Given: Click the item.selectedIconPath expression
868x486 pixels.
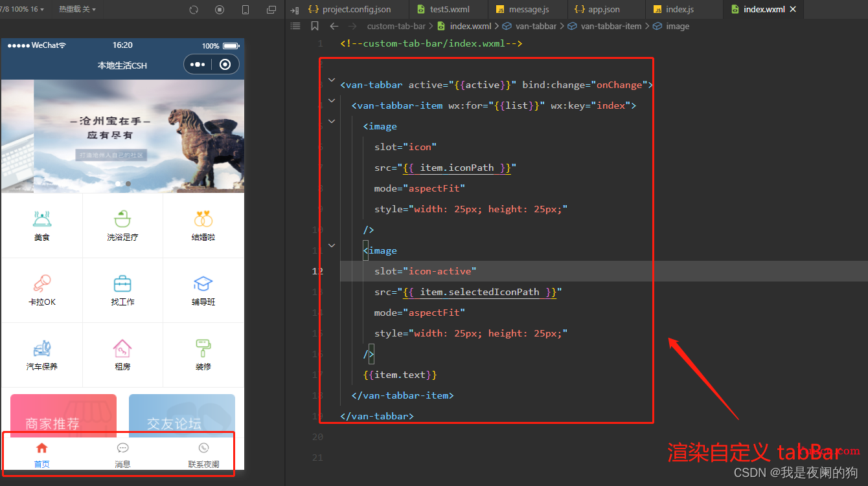Looking at the screenshot, I should (479, 292).
